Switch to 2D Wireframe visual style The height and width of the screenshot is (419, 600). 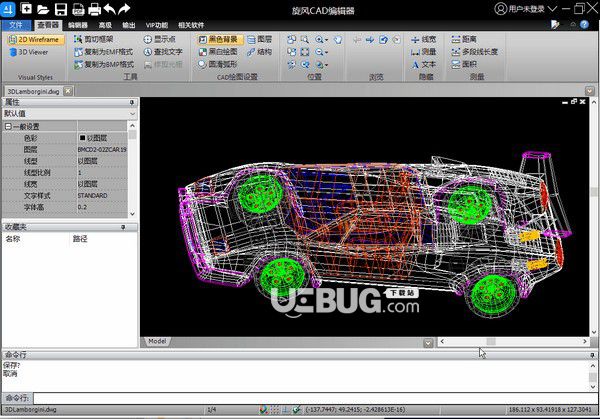pos(34,39)
